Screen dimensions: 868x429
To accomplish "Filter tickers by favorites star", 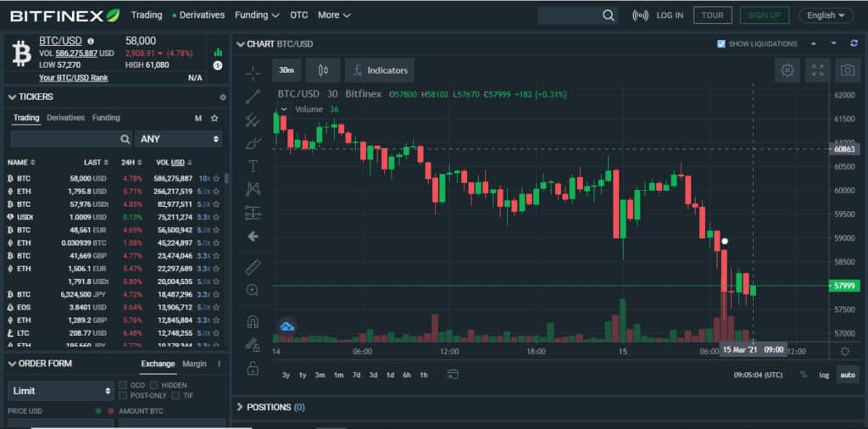I will (x=214, y=118).
